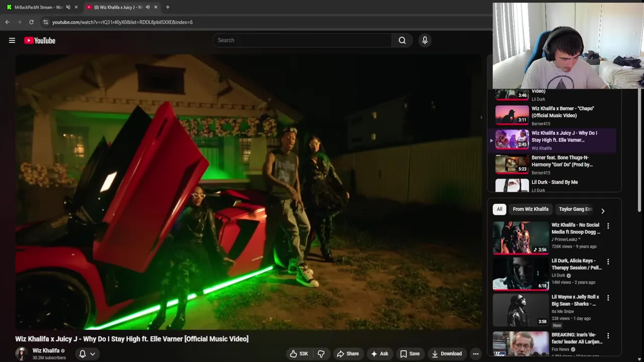Open the Its Me Snipe channel name

(562, 311)
